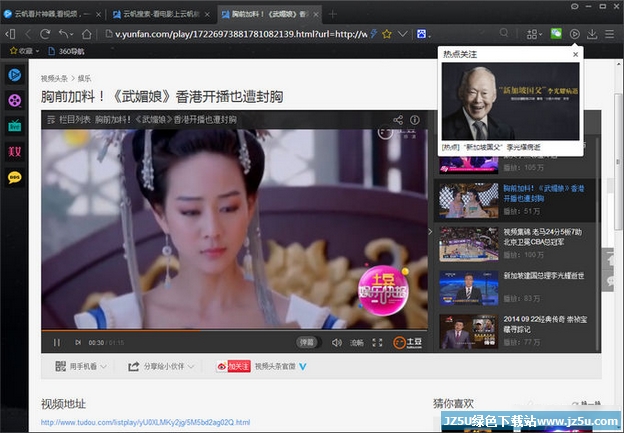
Task: Click the search magnifier icon in toolbar
Action: (504, 33)
